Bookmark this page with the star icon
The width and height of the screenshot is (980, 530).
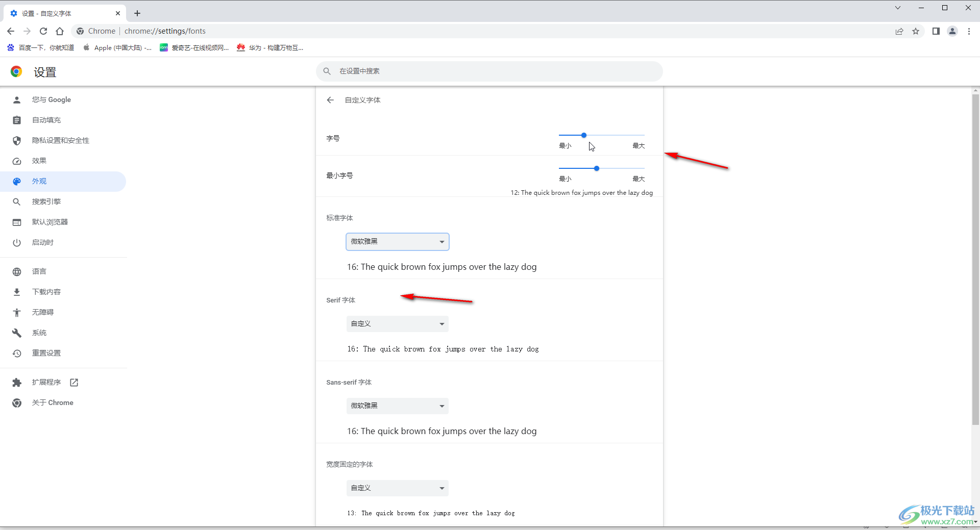click(916, 31)
